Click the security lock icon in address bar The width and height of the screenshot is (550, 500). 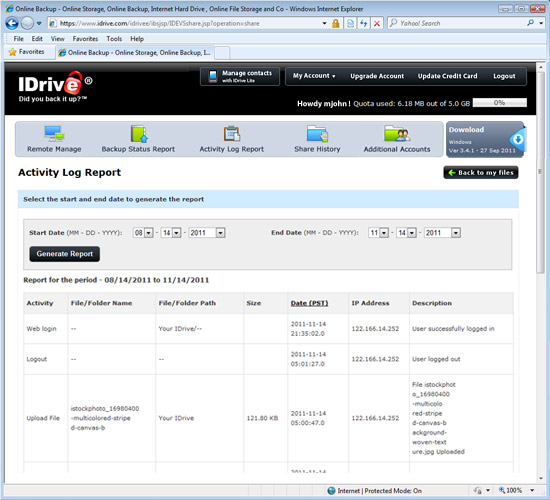336,24
